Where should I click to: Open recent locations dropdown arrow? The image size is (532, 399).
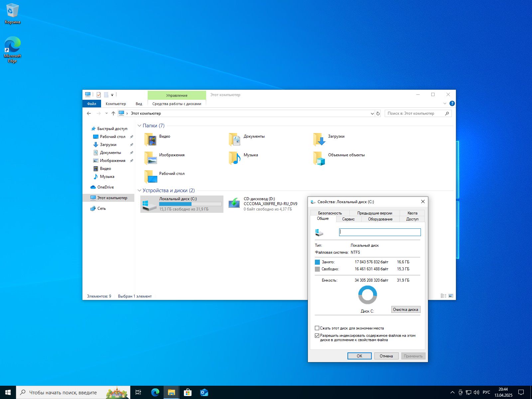pos(106,113)
